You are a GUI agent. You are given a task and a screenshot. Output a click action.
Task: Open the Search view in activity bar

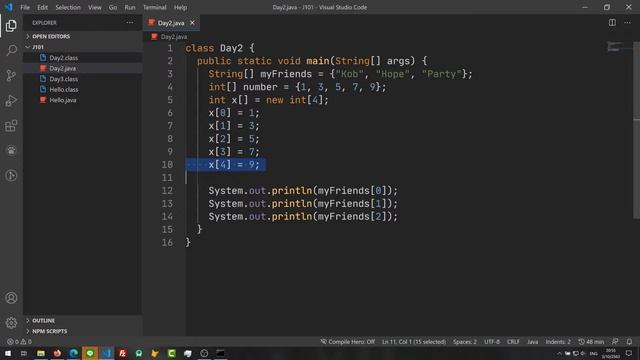pyautogui.click(x=11, y=51)
